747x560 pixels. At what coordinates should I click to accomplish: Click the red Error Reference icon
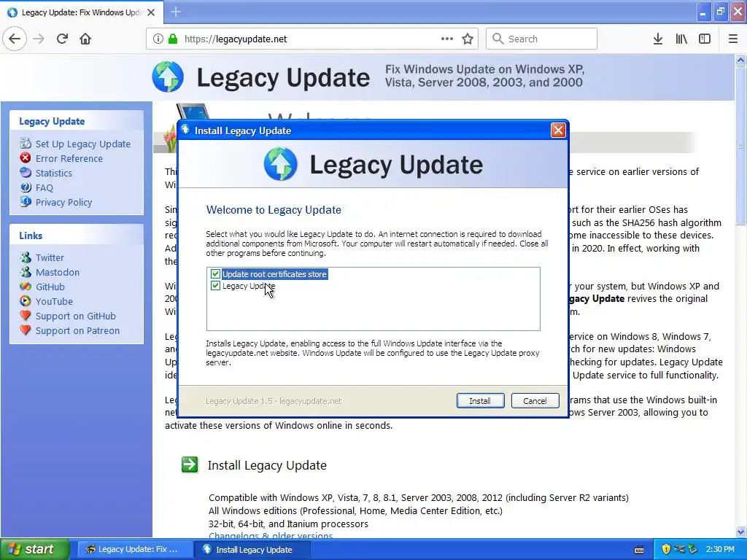point(26,158)
